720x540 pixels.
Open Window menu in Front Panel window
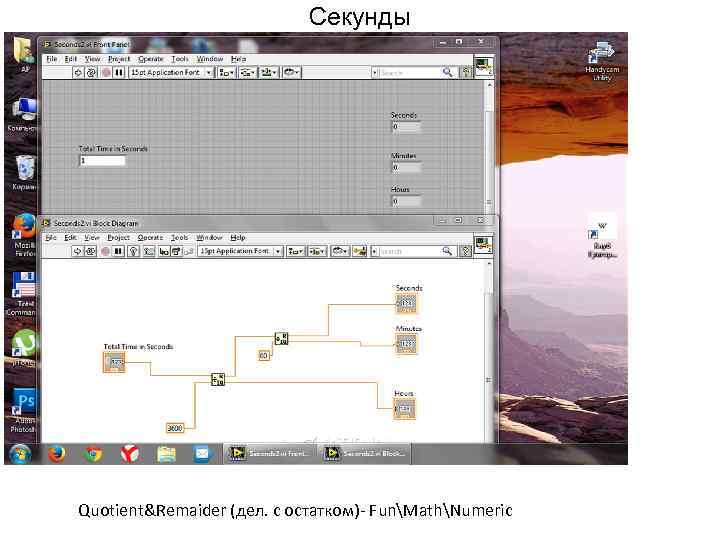pyautogui.click(x=210, y=59)
